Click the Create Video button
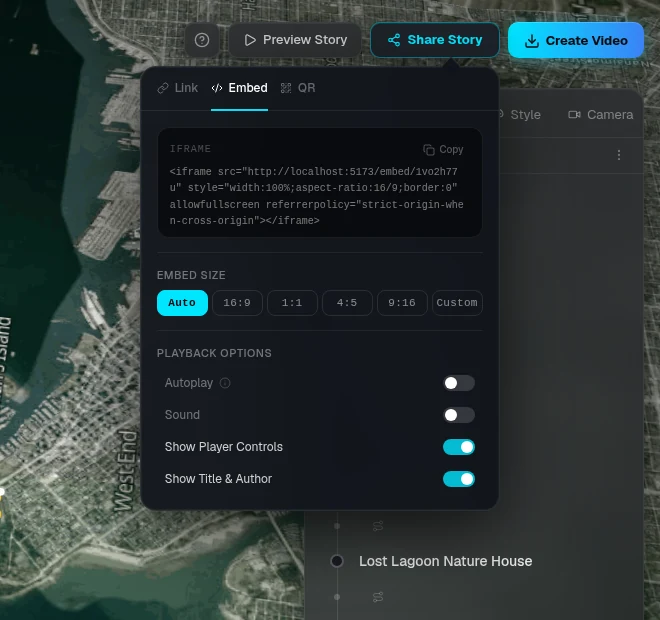The width and height of the screenshot is (660, 620). click(576, 40)
